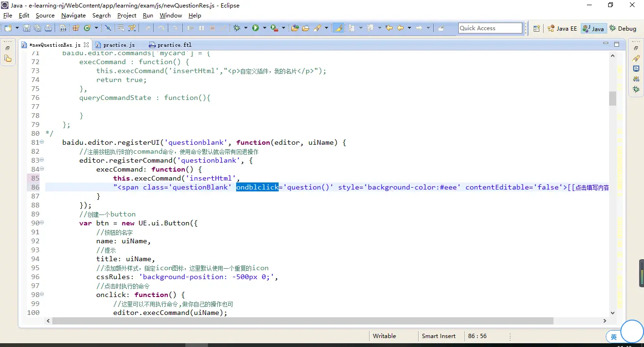Open the Help menu
The image size is (644, 347).
pyautogui.click(x=195, y=16)
